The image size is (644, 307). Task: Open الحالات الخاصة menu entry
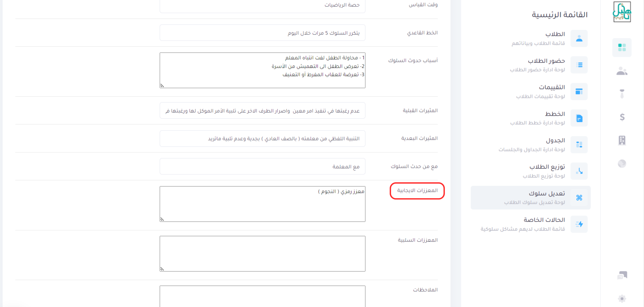coord(531,224)
